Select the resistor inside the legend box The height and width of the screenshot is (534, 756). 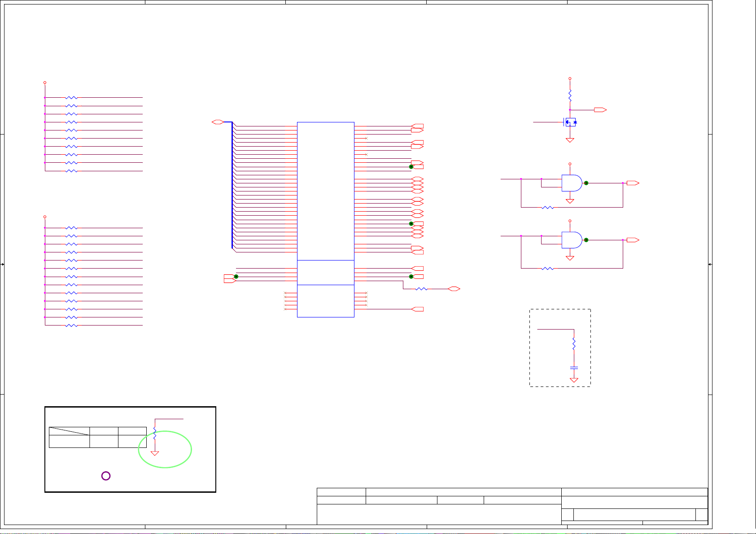click(155, 434)
